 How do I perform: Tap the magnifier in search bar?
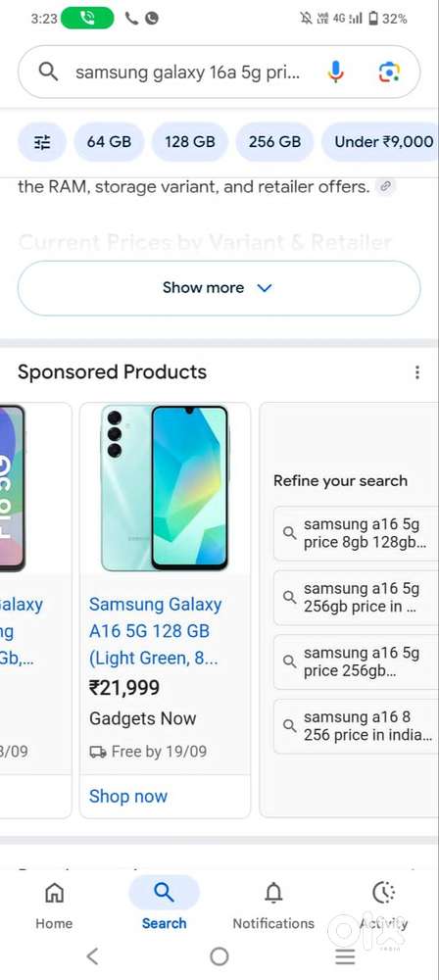coord(49,72)
